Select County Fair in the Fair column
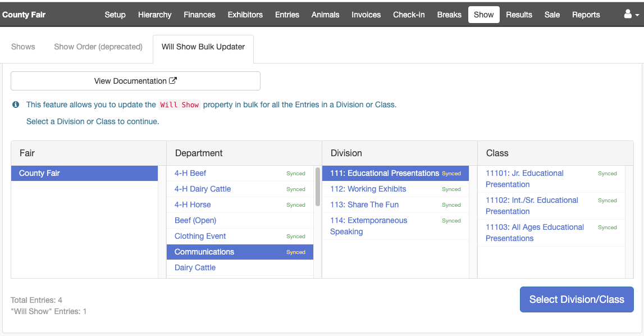This screenshot has width=644, height=336. pos(39,173)
